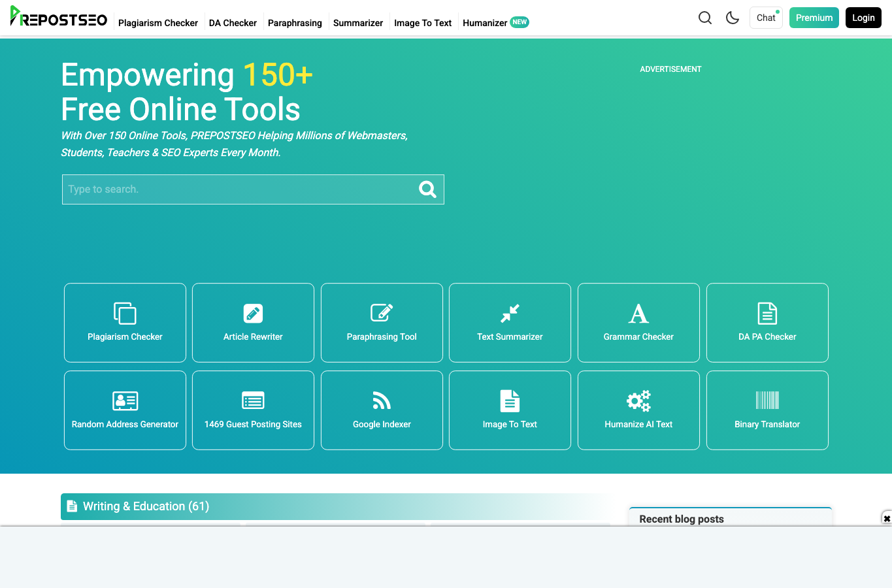
Task: Open Paraphrasing in the top menu
Action: pos(295,23)
